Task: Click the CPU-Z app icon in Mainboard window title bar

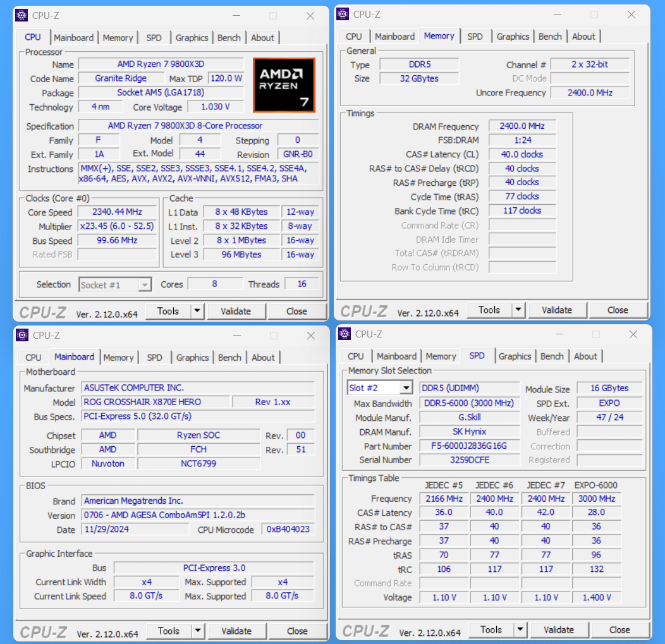Action: tap(22, 335)
